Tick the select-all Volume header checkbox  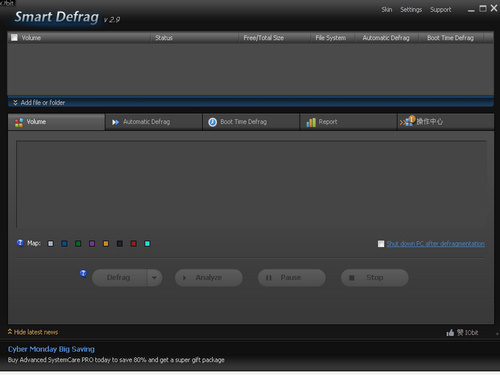click(x=14, y=38)
